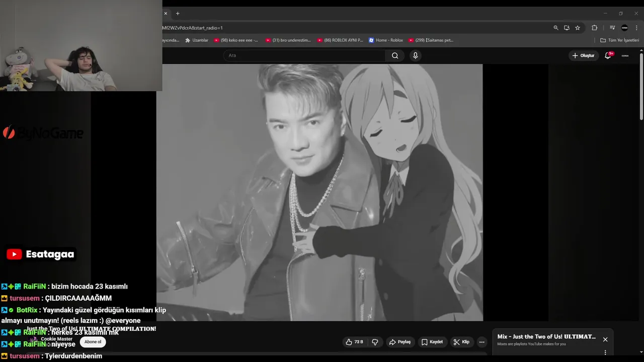Click chat message 'niyeyse'

click(63, 344)
